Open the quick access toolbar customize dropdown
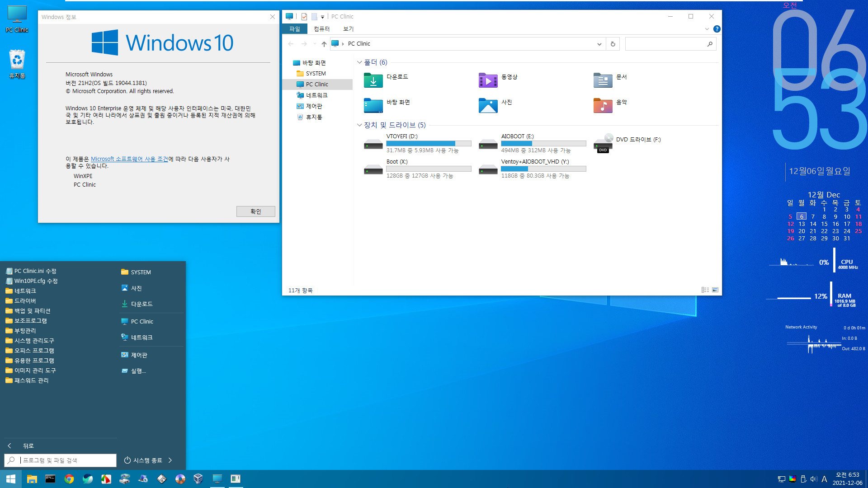The image size is (868, 488). (x=322, y=17)
